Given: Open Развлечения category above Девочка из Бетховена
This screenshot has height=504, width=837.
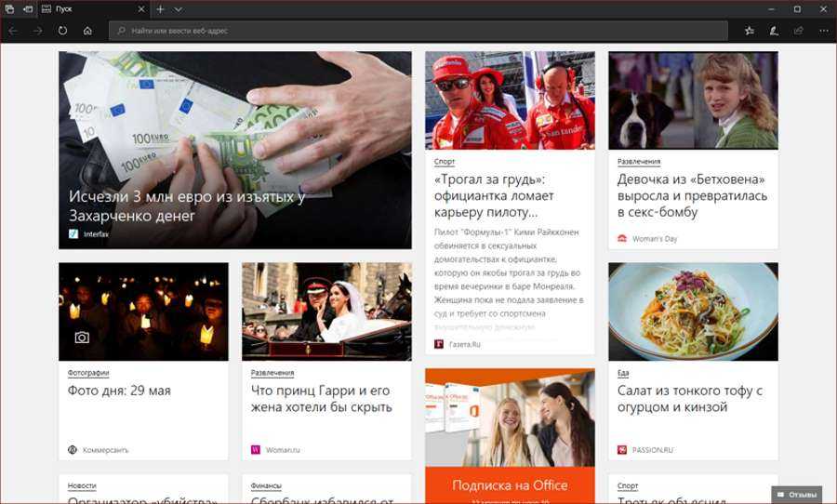Looking at the screenshot, I should pyautogui.click(x=639, y=161).
